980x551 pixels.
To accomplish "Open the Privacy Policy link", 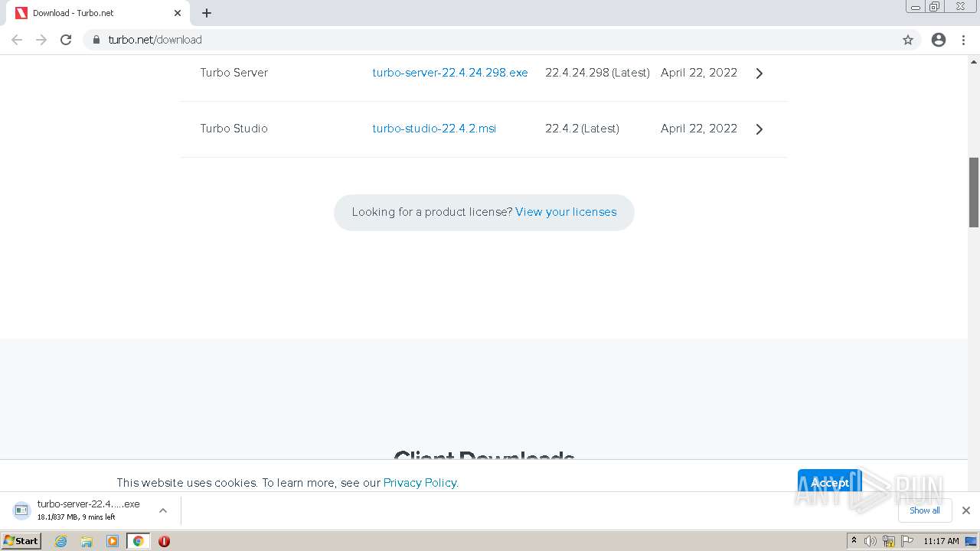I will point(420,483).
